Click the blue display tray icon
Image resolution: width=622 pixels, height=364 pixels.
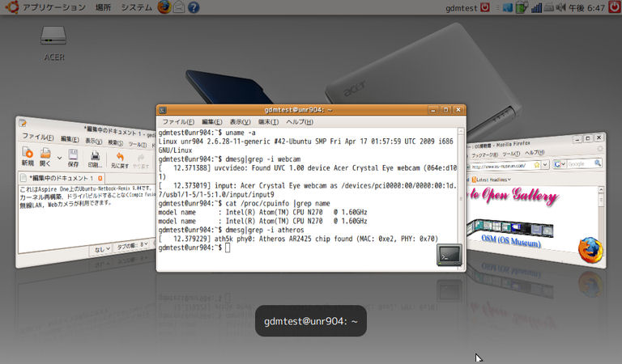tap(507, 7)
